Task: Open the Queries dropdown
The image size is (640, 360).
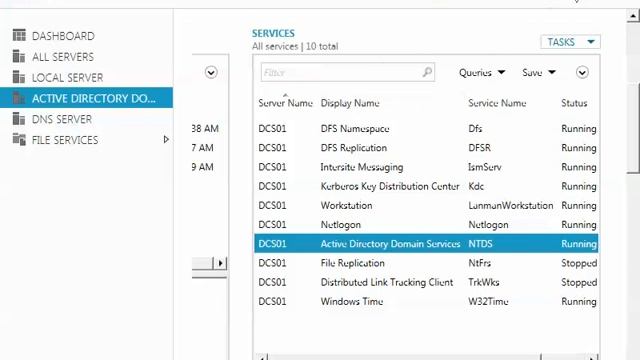Action: pos(482,73)
